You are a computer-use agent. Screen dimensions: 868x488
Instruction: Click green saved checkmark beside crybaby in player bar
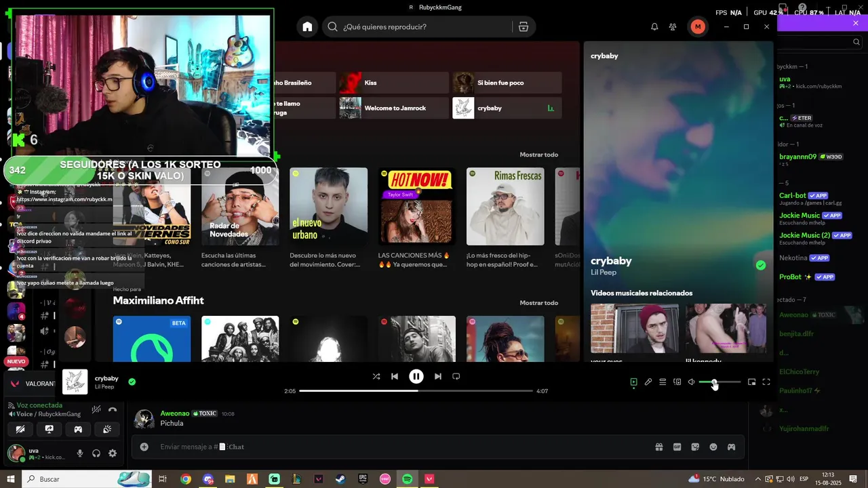tap(132, 382)
